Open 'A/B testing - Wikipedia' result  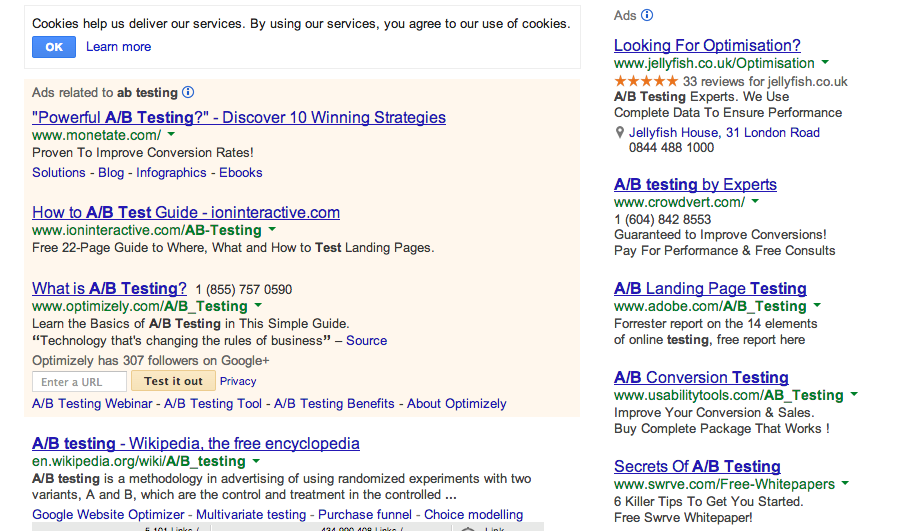tap(196, 444)
